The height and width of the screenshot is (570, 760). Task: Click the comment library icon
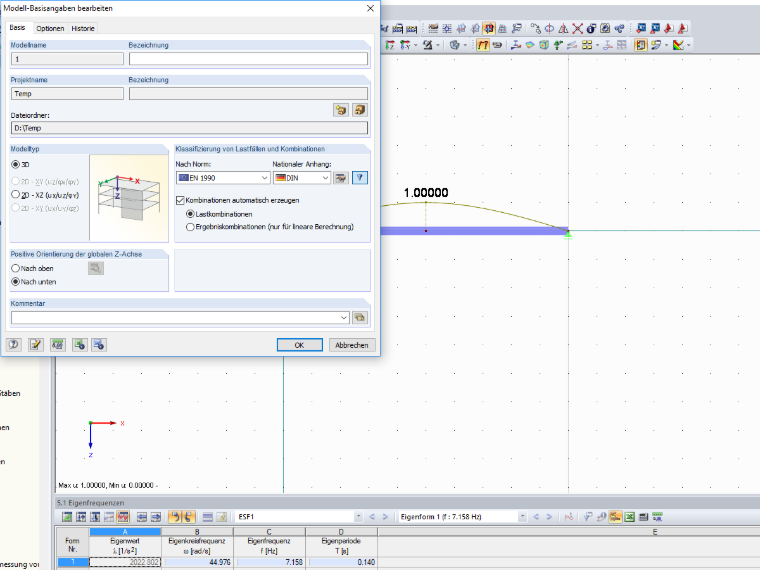[360, 317]
